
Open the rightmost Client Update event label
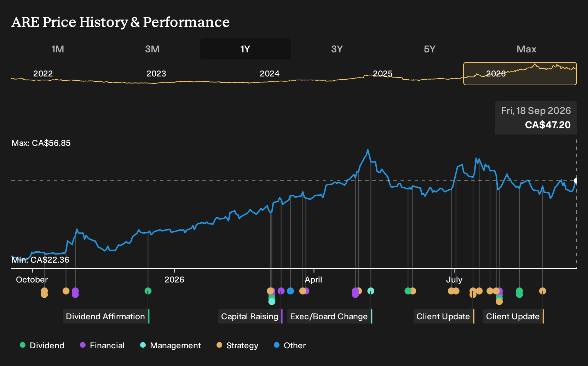click(x=514, y=316)
